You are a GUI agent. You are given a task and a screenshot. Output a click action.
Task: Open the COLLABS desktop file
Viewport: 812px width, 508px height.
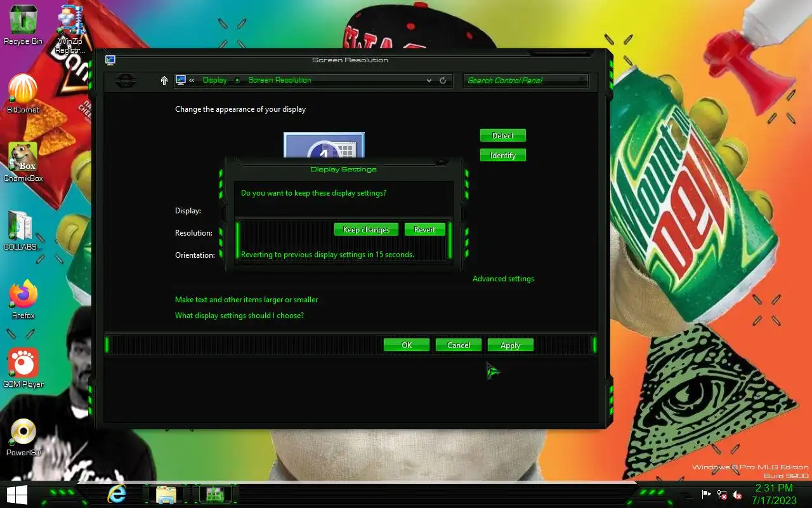(23, 231)
